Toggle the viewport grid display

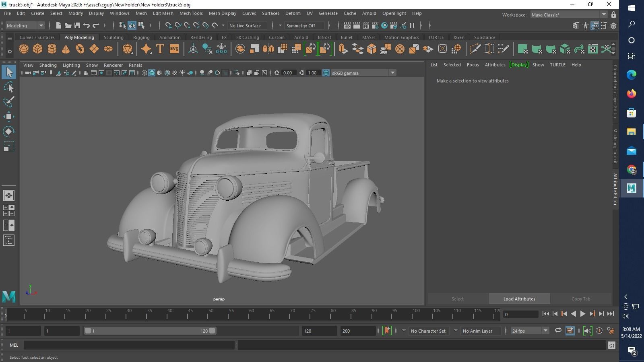click(86, 73)
